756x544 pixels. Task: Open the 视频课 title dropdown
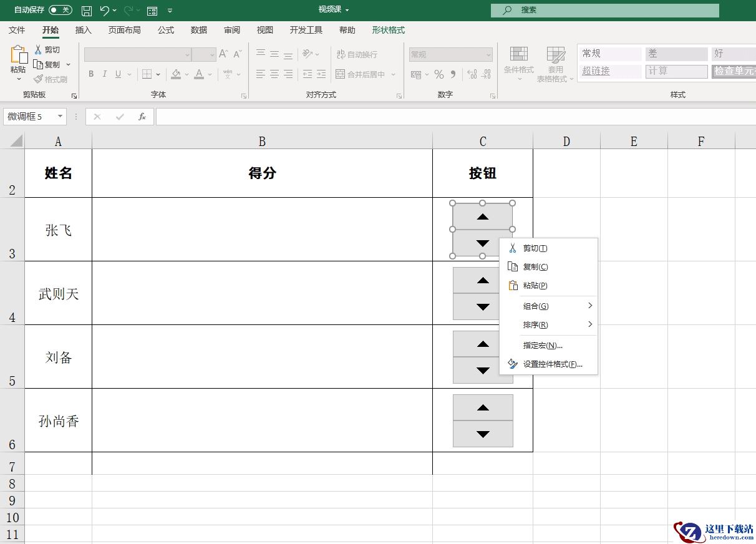[334, 9]
